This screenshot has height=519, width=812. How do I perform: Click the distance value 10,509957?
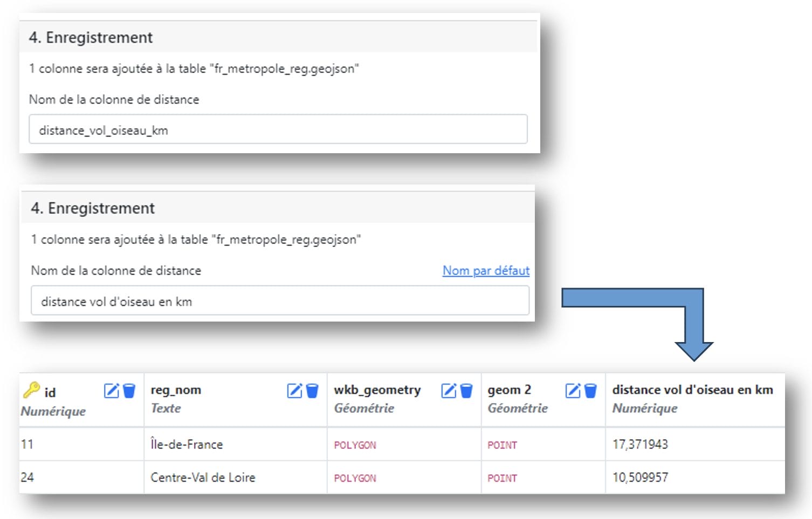click(640, 477)
